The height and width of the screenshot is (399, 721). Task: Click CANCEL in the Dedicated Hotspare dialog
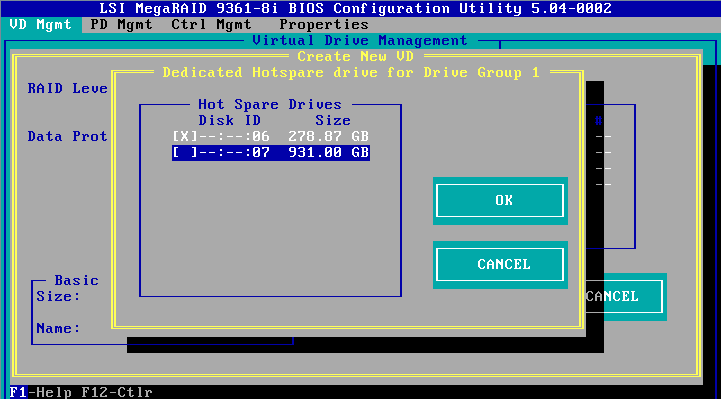click(500, 264)
